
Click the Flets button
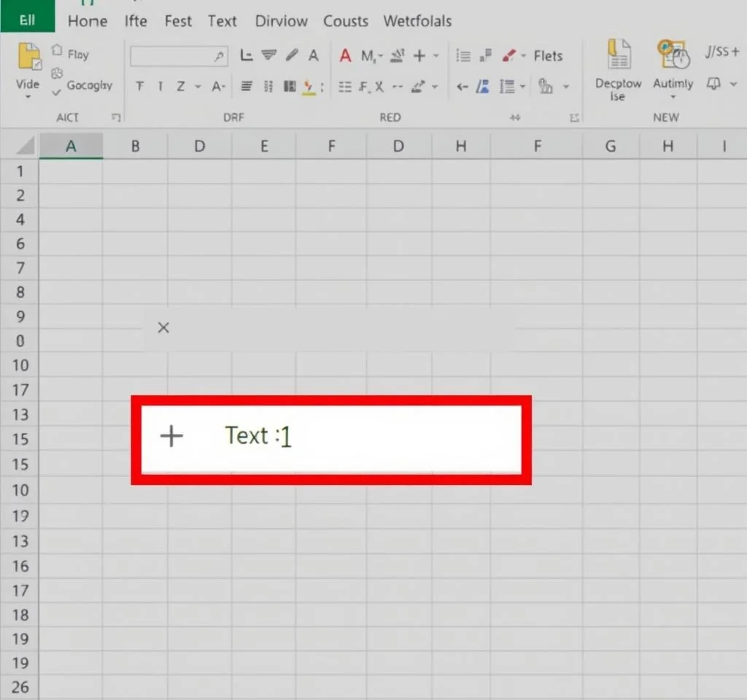[x=548, y=56]
